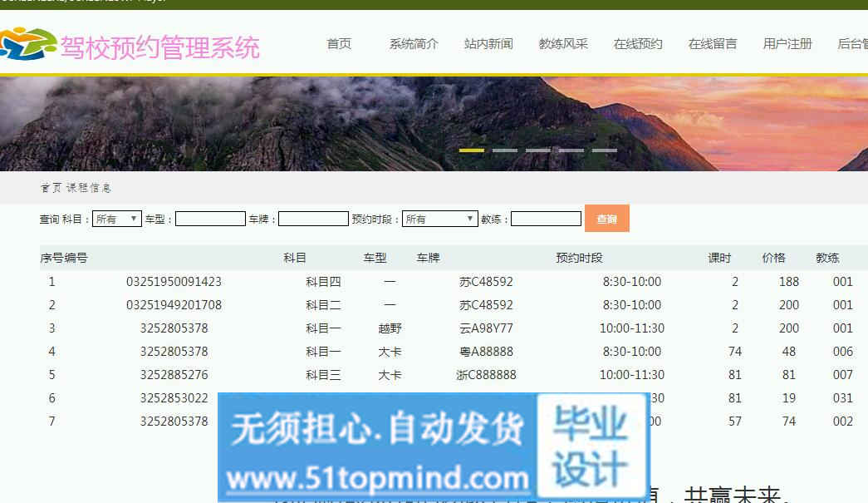Click the 驾校预约管理系统 site title
868x503 pixels.
(x=160, y=47)
